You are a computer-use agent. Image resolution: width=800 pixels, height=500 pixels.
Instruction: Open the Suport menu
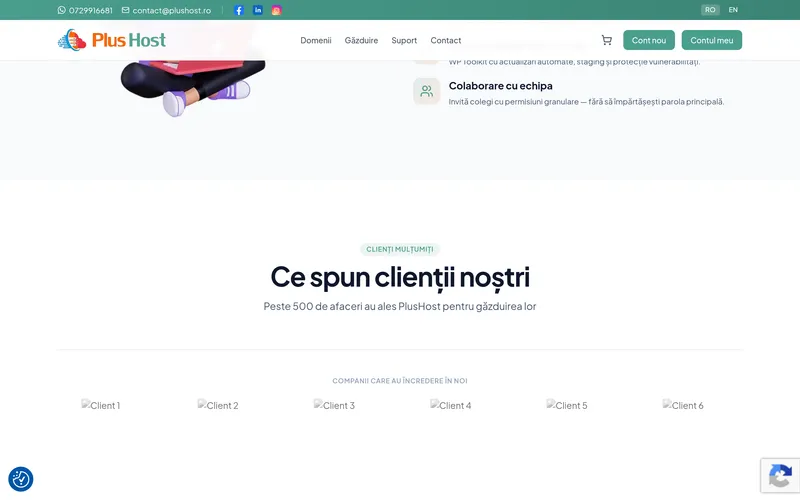(404, 40)
